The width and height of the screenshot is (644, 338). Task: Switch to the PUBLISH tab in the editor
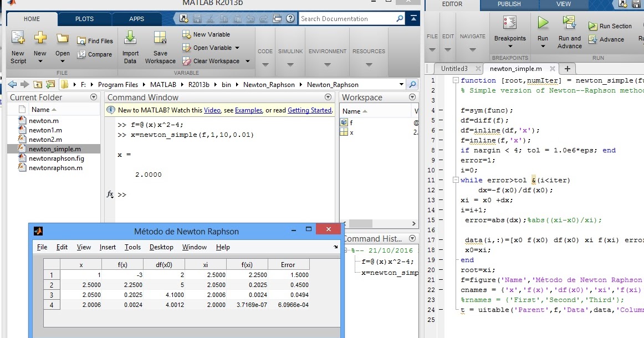[x=509, y=4]
